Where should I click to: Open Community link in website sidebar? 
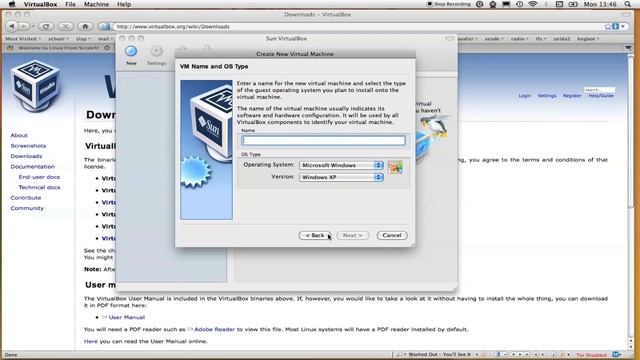coord(27,208)
